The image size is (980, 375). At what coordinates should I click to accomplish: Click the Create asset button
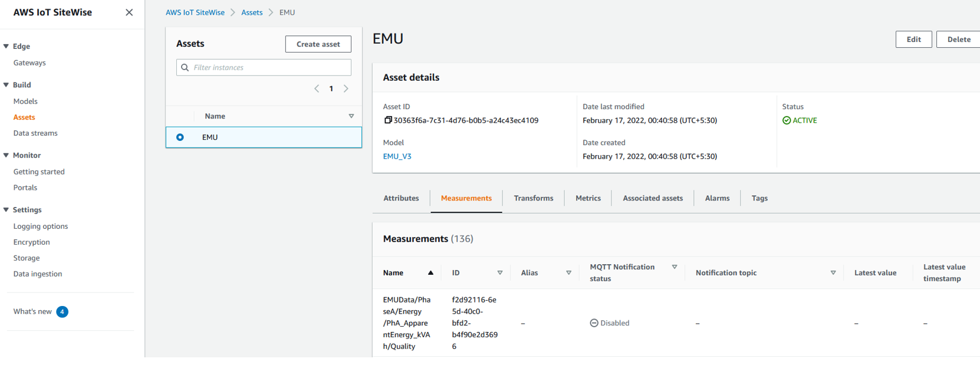(318, 44)
